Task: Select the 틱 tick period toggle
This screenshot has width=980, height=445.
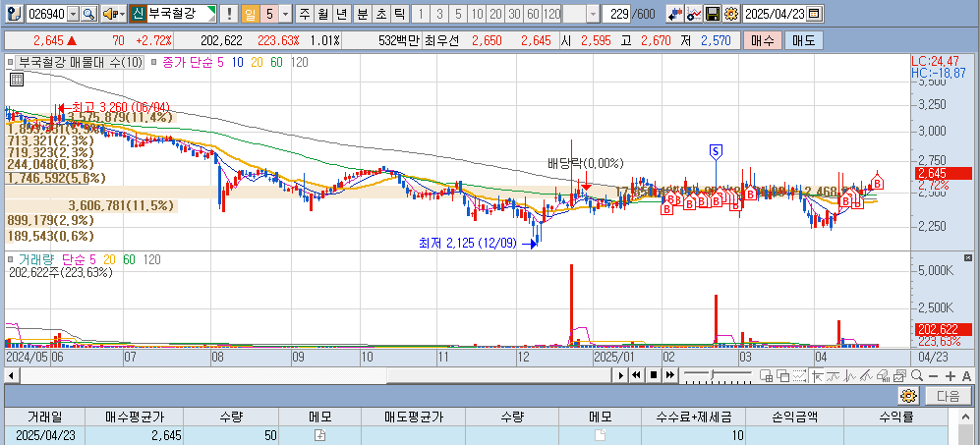Action: click(399, 14)
